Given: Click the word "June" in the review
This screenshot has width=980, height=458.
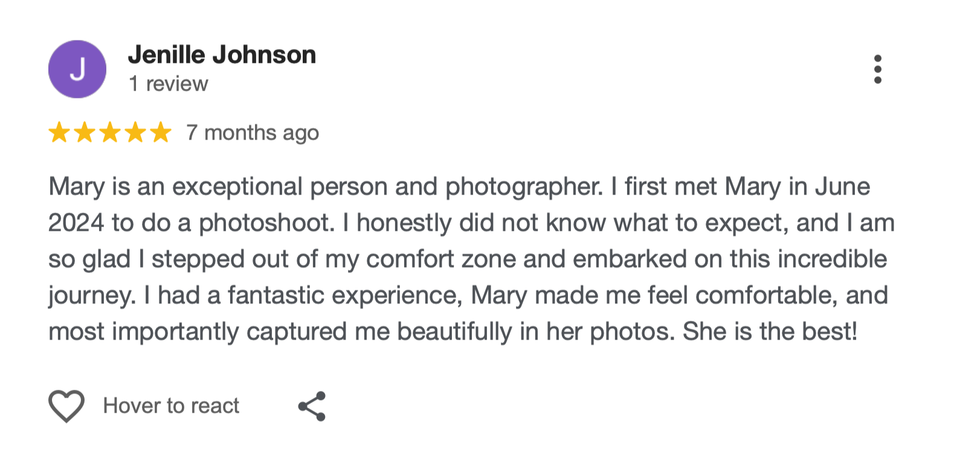Looking at the screenshot, I should [843, 187].
